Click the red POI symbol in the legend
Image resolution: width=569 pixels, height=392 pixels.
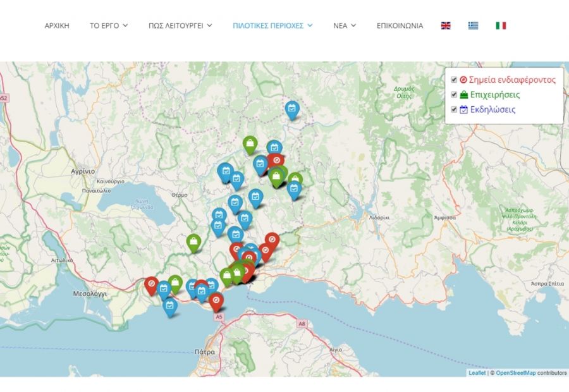(x=462, y=79)
